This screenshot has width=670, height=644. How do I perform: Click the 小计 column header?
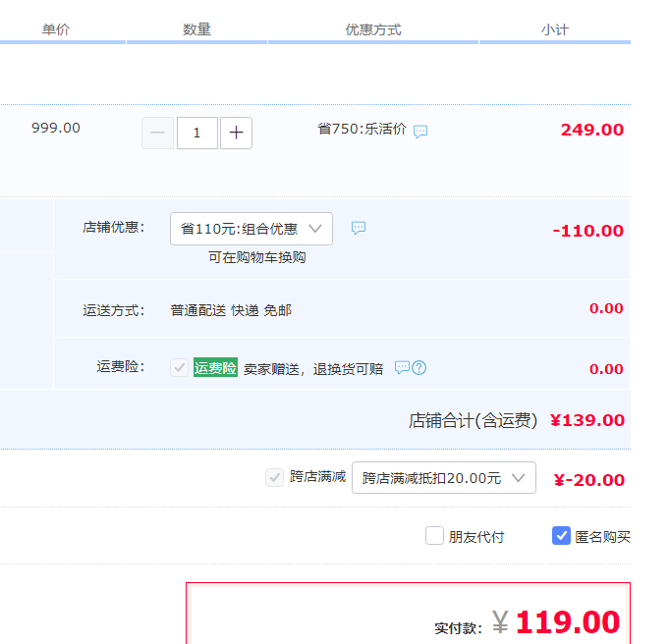point(555,29)
